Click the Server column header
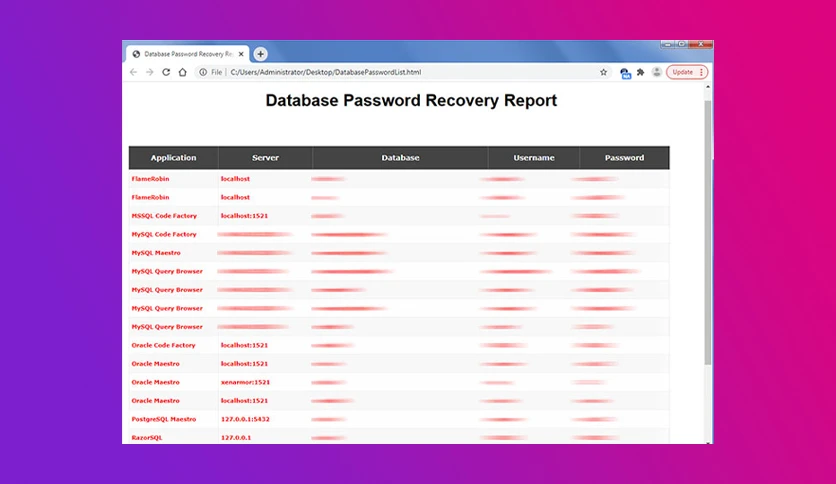This screenshot has width=836, height=484. pyautogui.click(x=266, y=158)
